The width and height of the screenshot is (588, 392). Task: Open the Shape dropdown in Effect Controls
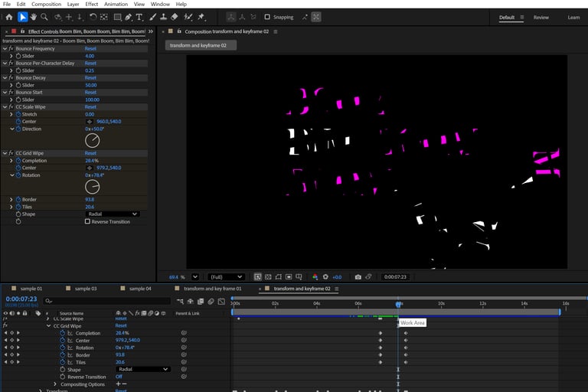(112, 214)
